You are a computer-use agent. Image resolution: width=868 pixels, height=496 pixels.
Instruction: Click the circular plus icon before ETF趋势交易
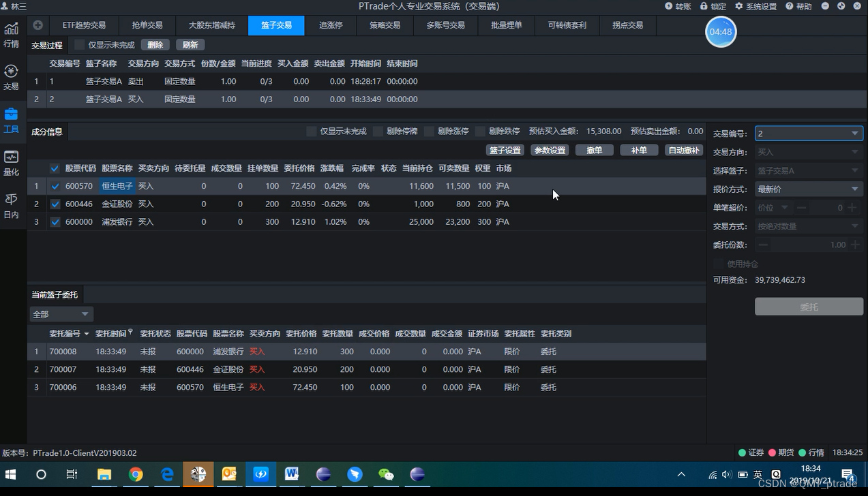(x=38, y=25)
